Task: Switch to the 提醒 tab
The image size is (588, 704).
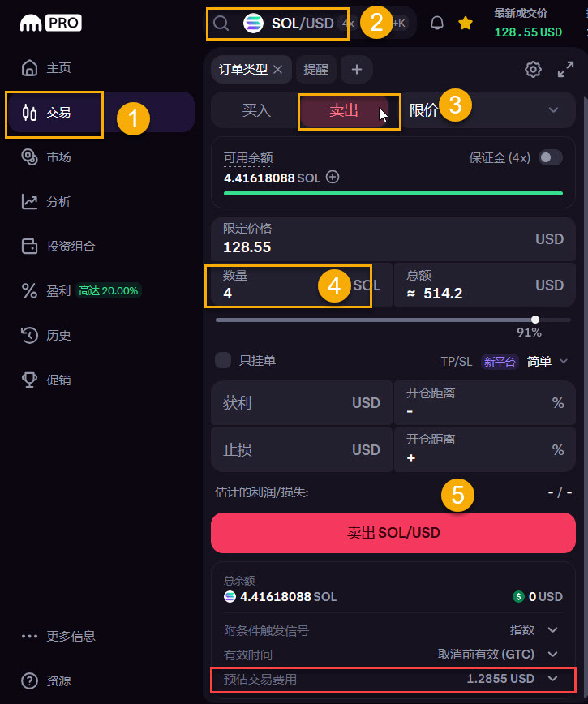Action: 316,70
